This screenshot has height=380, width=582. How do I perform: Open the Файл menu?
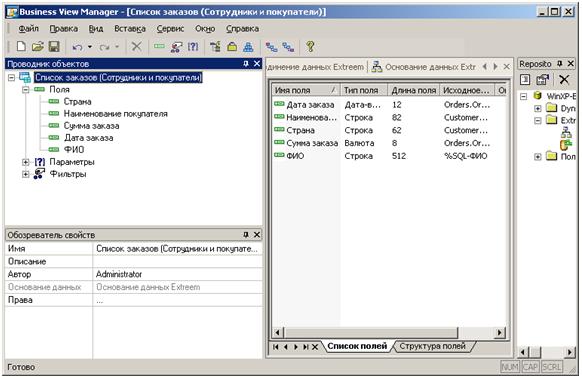28,29
